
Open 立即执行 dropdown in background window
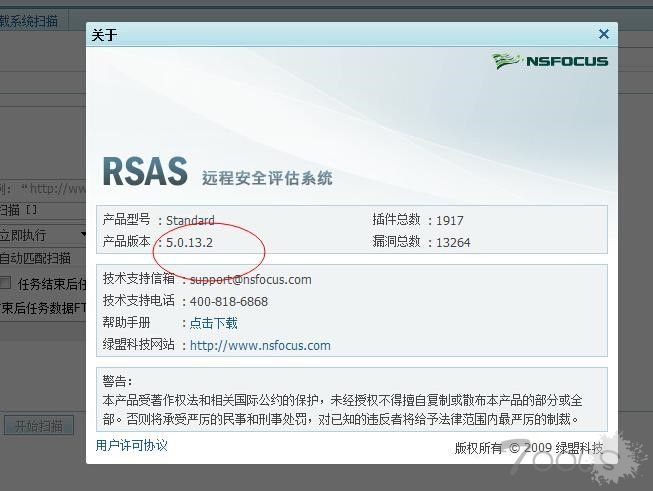(43, 234)
